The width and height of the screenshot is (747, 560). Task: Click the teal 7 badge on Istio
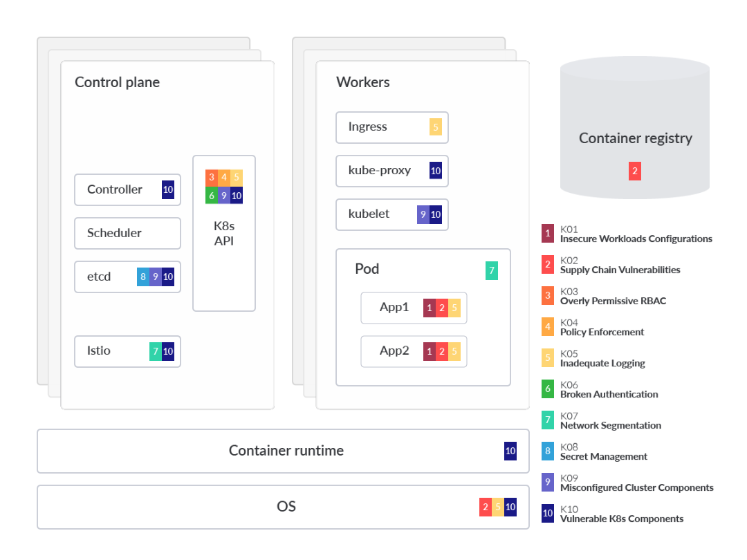[x=156, y=351]
